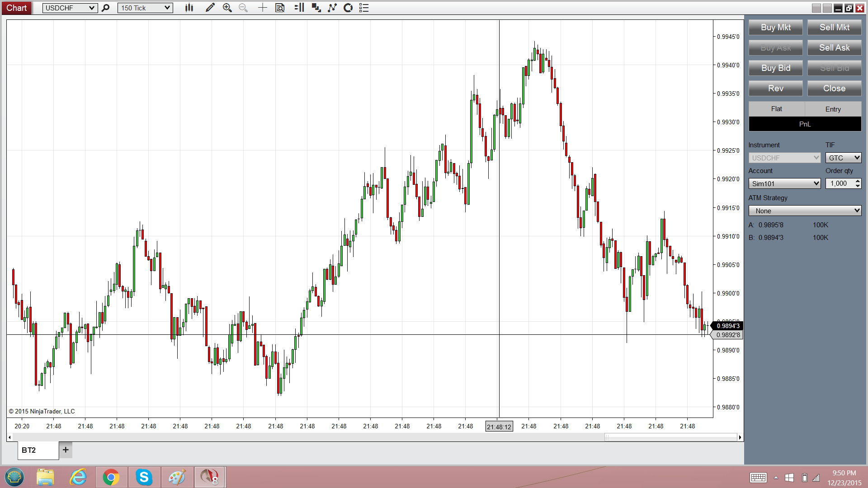Click the zoom in magnifier icon
Image resolution: width=868 pixels, height=488 pixels.
pos(227,8)
